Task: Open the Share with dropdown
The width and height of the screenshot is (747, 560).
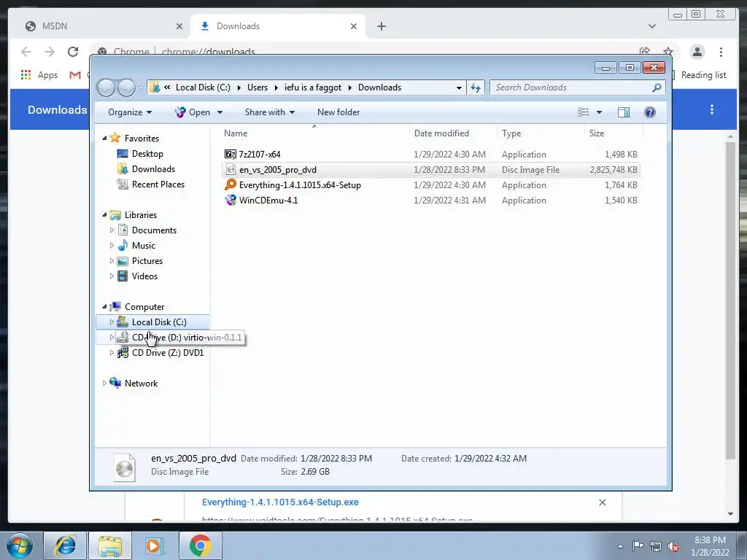Action: coord(270,112)
